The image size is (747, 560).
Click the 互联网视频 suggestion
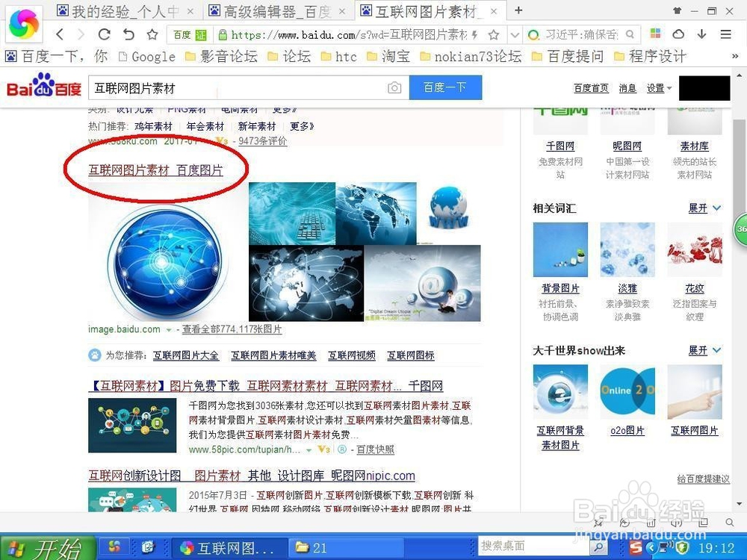[352, 355]
